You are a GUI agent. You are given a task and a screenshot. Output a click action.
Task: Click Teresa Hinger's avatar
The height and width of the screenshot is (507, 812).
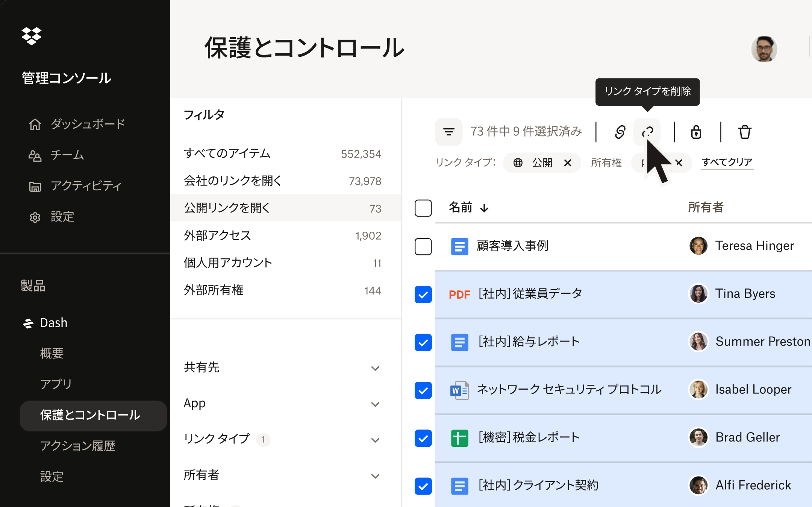[x=698, y=246]
